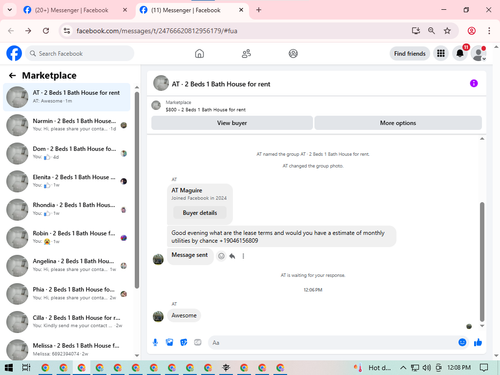Reload the page
Viewport: 500px width, 375px height.
[46, 31]
